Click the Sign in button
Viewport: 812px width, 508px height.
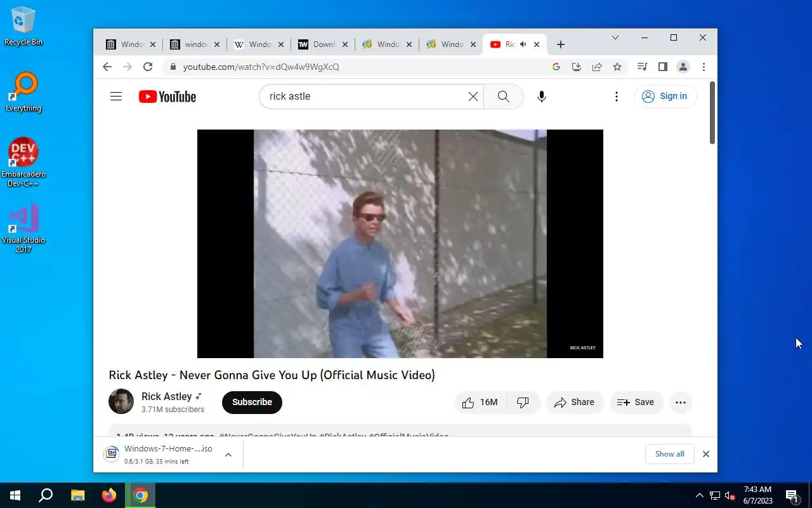[x=665, y=97]
